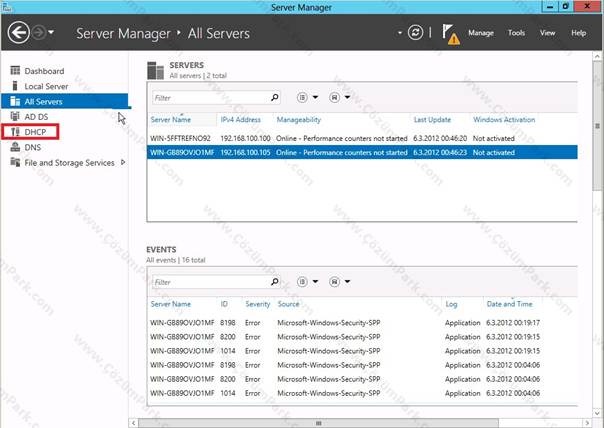Click the search magnifier in Events filter

click(x=275, y=282)
